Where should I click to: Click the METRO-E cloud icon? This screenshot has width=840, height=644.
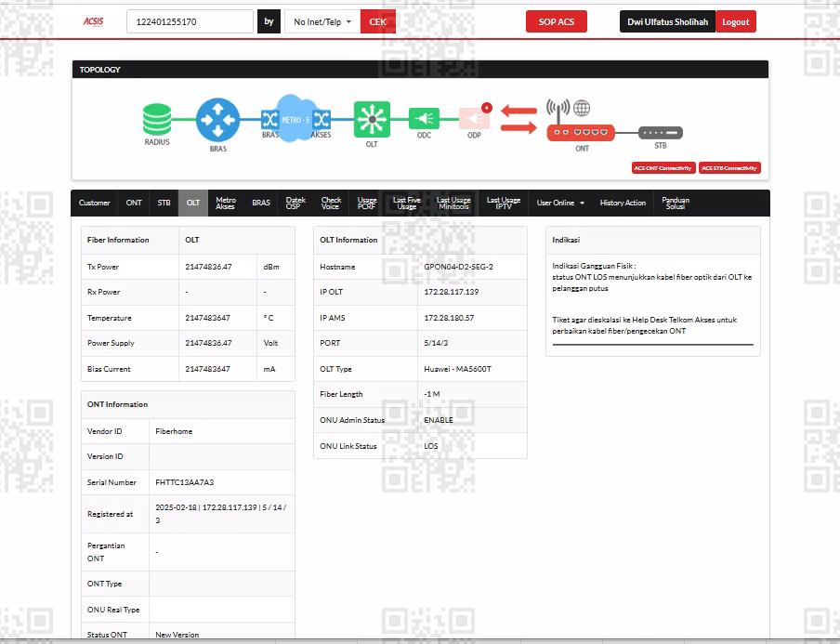pos(295,118)
